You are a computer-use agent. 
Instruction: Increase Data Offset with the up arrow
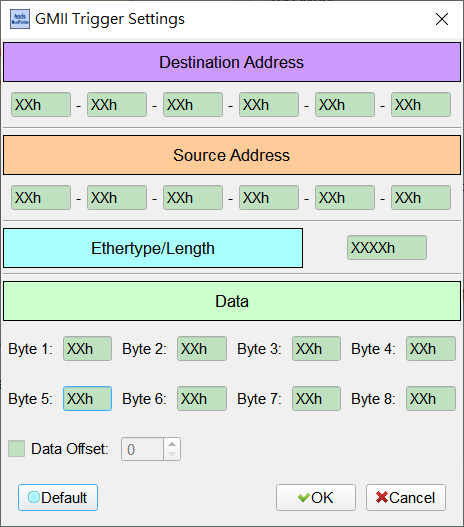[x=172, y=444]
